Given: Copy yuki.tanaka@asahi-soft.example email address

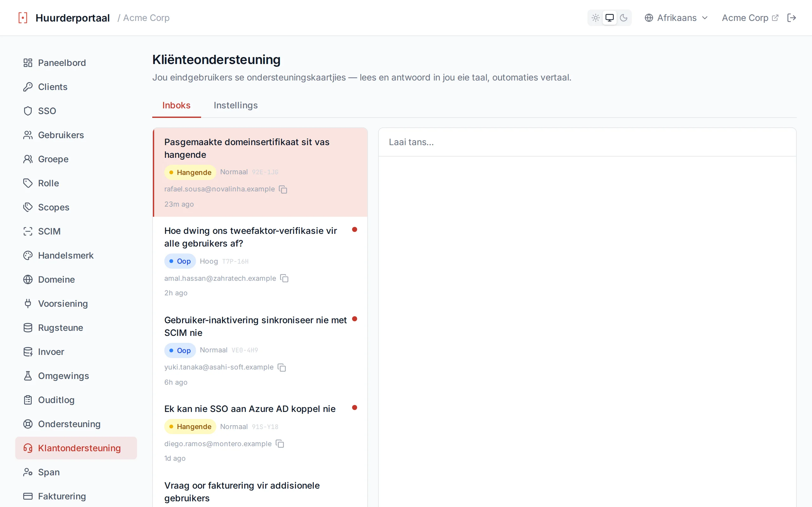Looking at the screenshot, I should (282, 368).
